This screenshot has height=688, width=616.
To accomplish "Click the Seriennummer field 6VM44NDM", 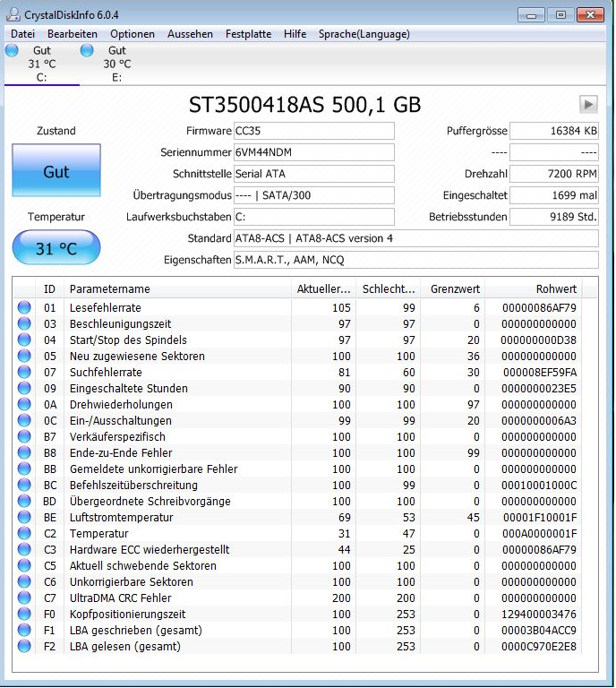I will pyautogui.click(x=314, y=152).
